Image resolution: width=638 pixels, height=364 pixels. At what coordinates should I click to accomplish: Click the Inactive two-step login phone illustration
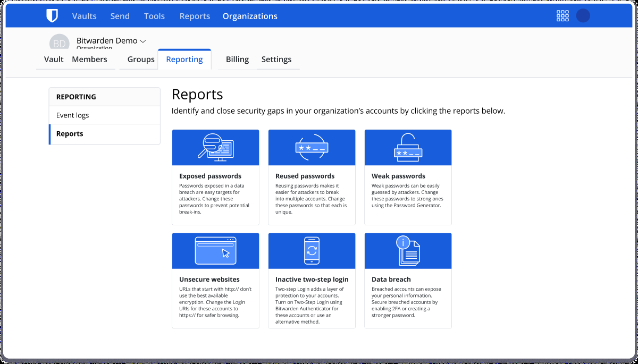tap(312, 250)
